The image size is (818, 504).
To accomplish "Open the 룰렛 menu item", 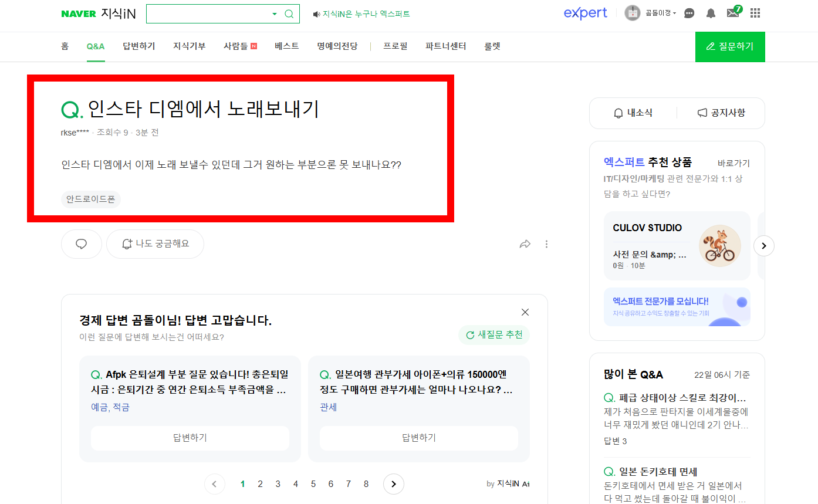I will pyautogui.click(x=492, y=46).
